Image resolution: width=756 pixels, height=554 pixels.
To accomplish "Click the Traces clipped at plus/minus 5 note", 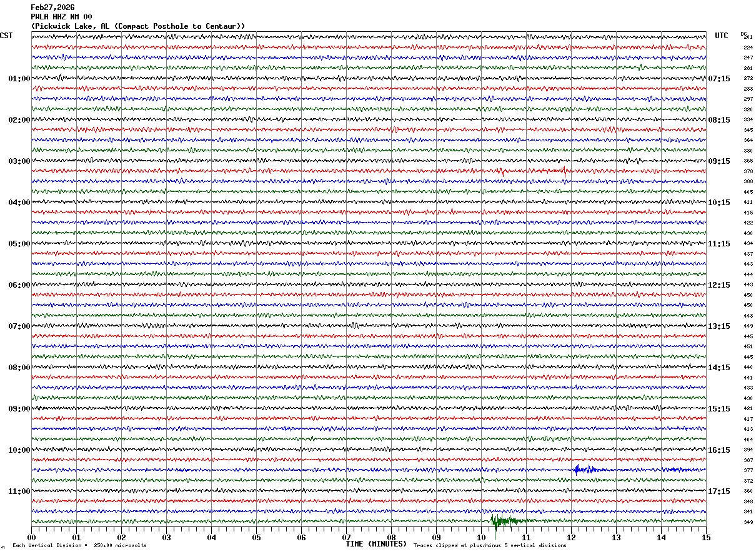I will tap(490, 546).
